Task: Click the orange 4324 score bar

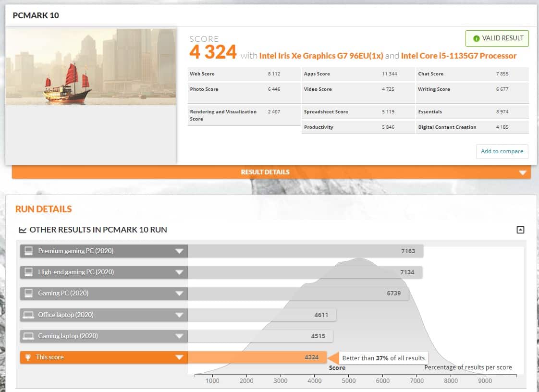Action: (x=257, y=357)
